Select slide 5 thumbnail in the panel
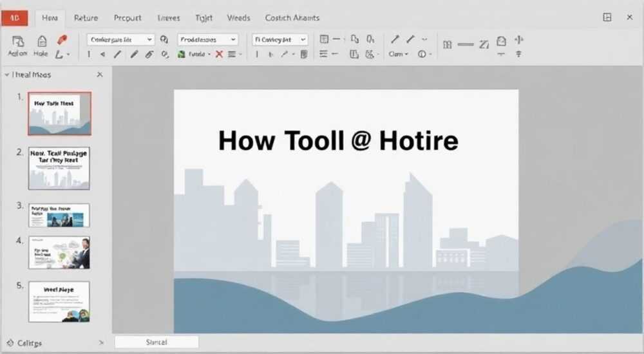This screenshot has height=354, width=644. 59,302
